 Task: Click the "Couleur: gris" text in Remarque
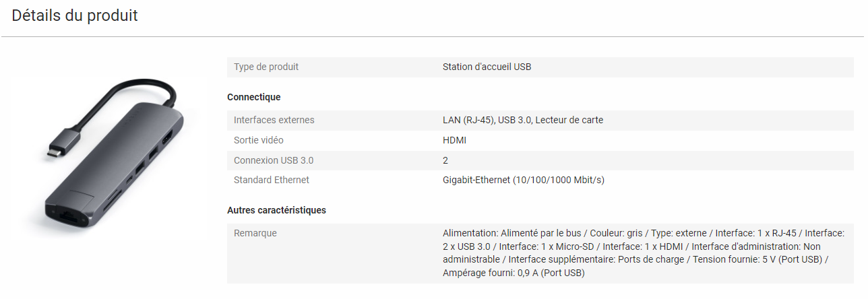(x=616, y=233)
